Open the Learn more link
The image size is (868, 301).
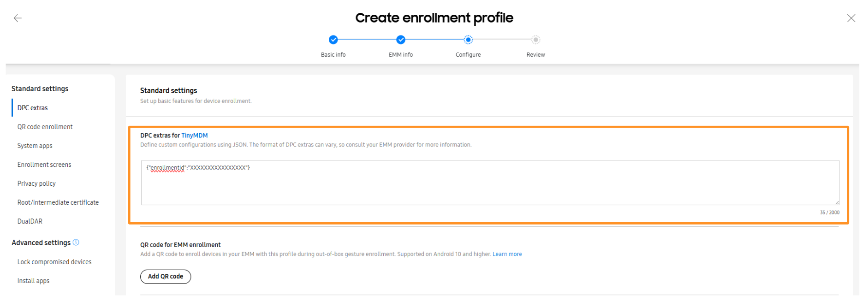tap(507, 254)
